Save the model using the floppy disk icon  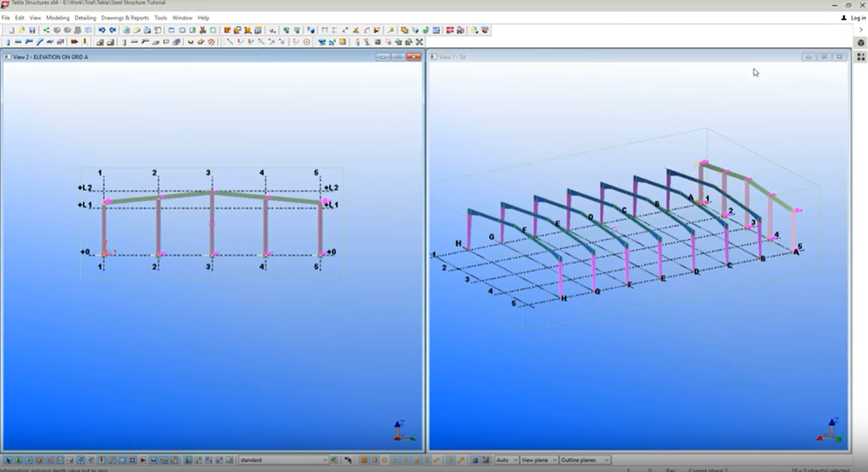pyautogui.click(x=32, y=31)
